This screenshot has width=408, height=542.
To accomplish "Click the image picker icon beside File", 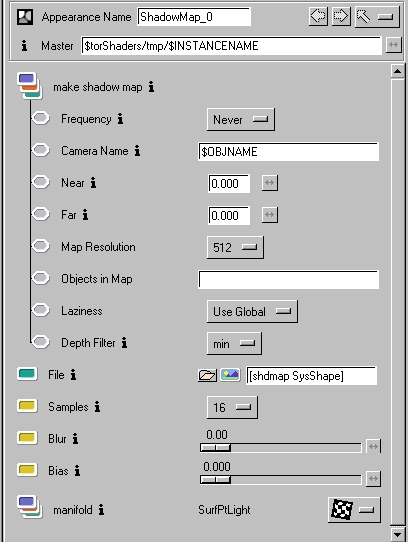I will click(x=230, y=375).
